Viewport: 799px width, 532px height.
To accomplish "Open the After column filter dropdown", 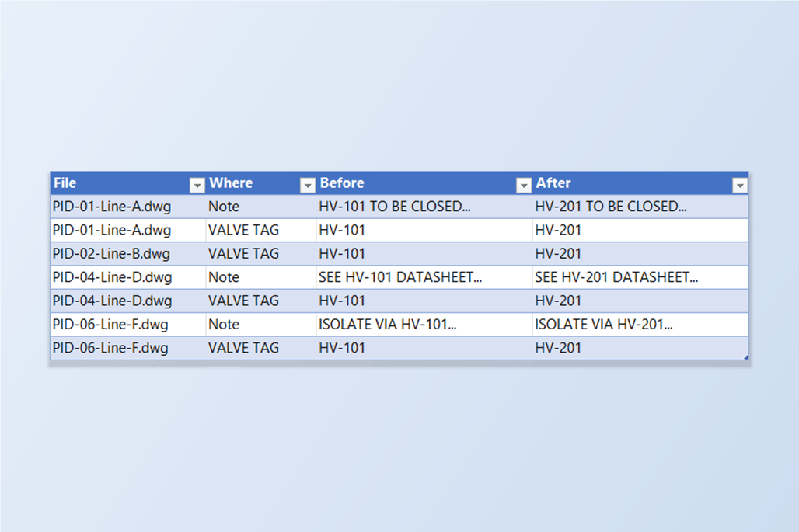I will (x=739, y=186).
